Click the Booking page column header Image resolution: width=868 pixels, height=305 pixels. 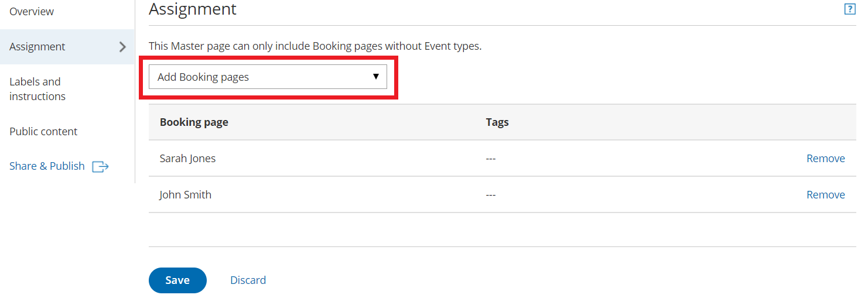click(194, 122)
